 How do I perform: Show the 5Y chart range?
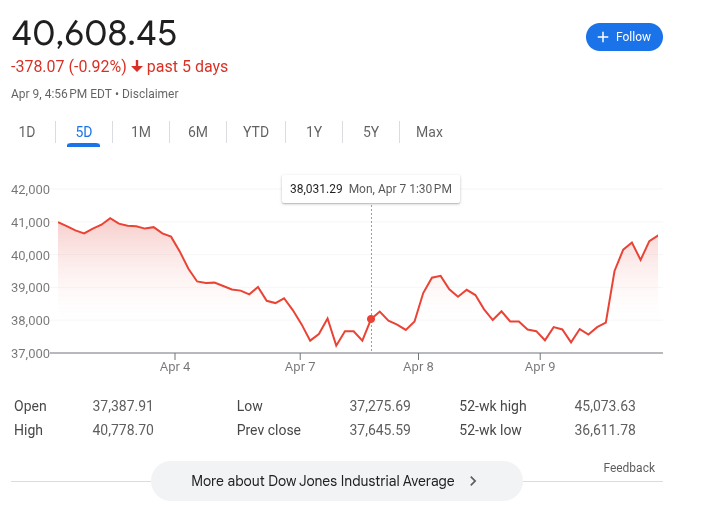[371, 132]
